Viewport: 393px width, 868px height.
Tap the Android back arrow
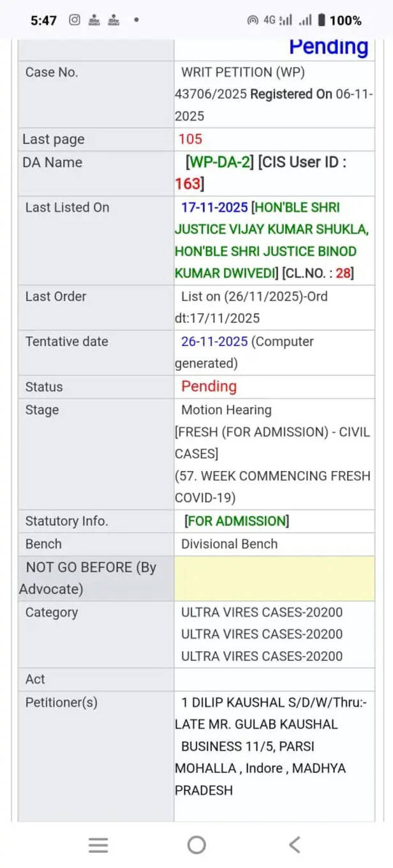click(x=294, y=845)
